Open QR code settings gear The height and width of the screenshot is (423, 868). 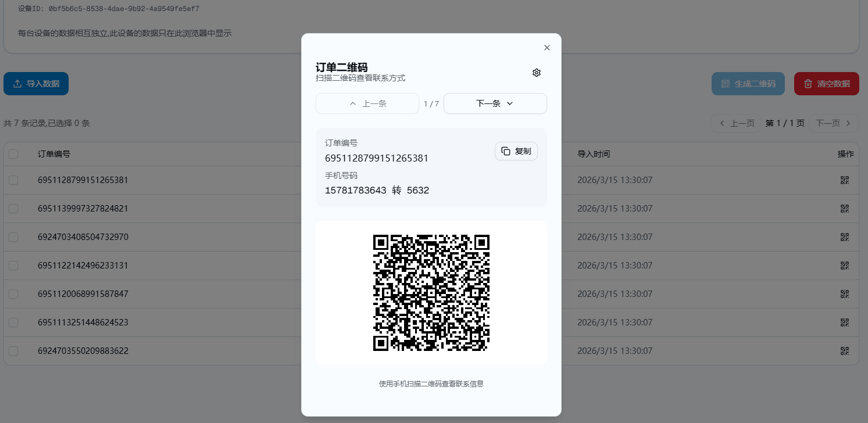tap(537, 73)
